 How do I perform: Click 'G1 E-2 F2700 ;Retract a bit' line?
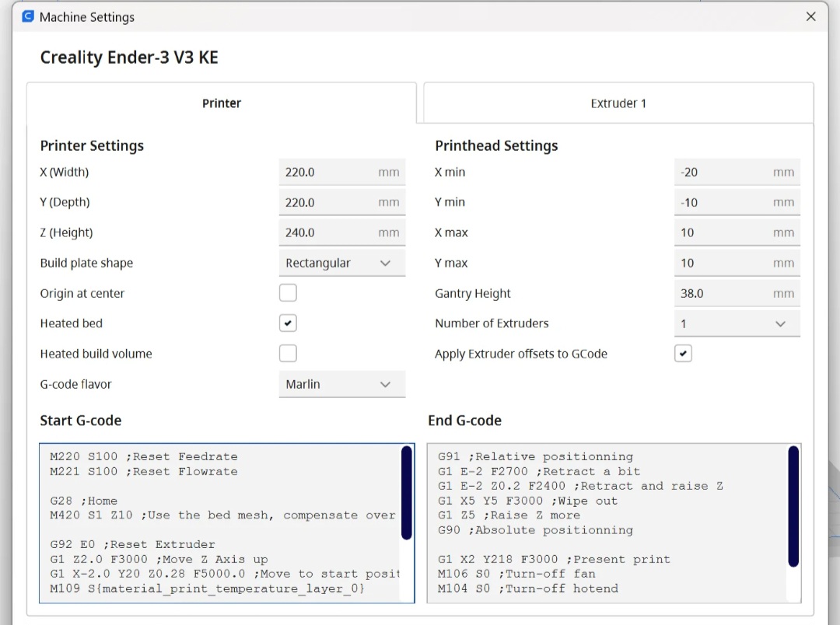pyautogui.click(x=539, y=471)
